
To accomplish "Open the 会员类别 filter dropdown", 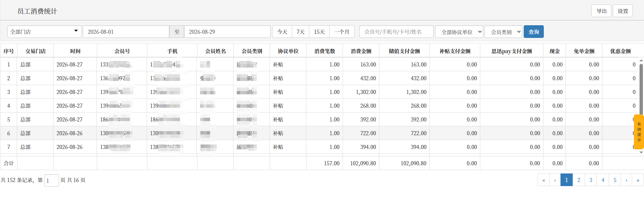I will 503,32.
